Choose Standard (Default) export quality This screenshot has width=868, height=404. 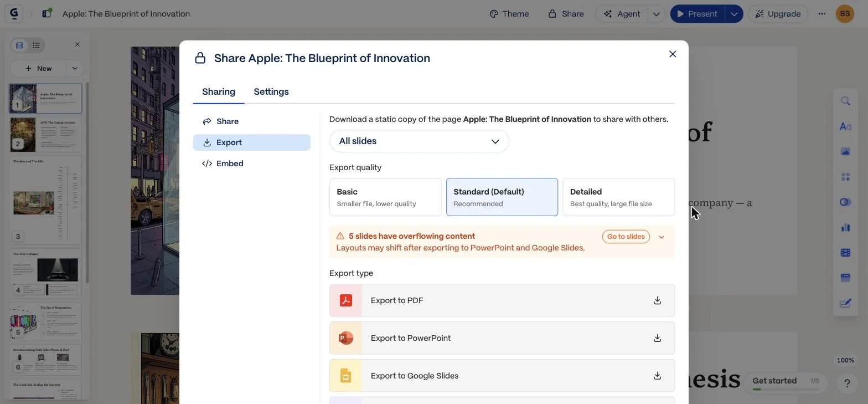(x=502, y=197)
